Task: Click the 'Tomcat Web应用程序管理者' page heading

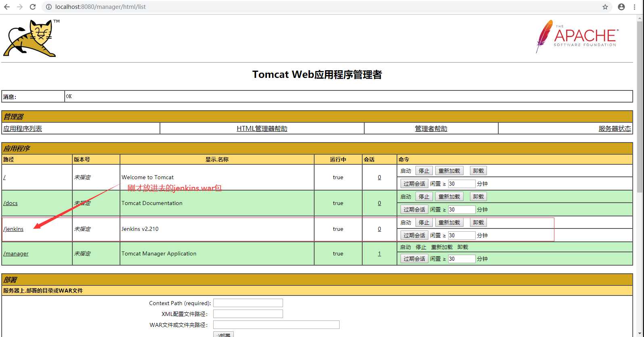Action: pyautogui.click(x=317, y=75)
